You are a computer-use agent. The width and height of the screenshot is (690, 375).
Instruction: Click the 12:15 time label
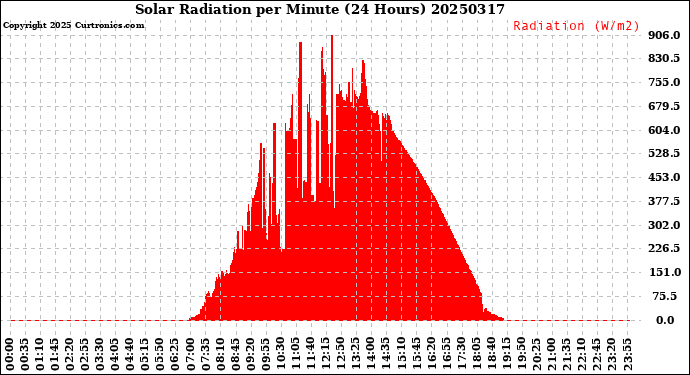pyautogui.click(x=326, y=355)
